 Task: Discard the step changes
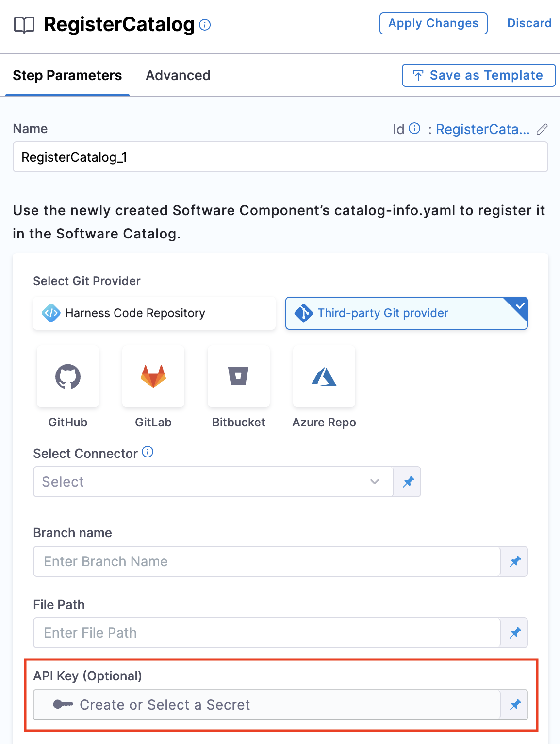click(529, 23)
